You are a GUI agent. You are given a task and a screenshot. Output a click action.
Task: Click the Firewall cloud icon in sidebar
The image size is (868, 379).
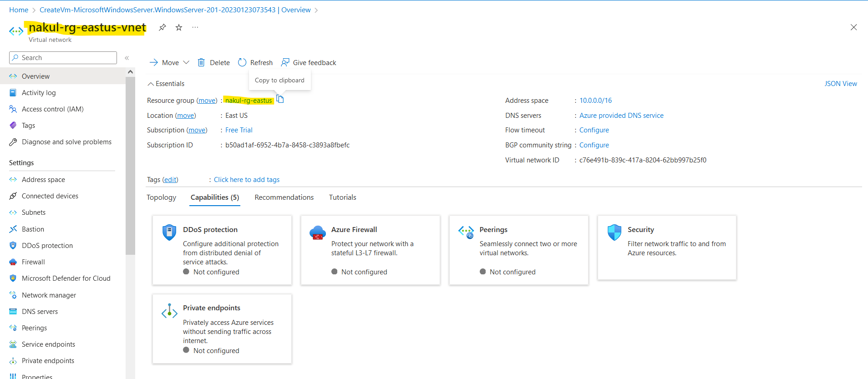(13, 262)
